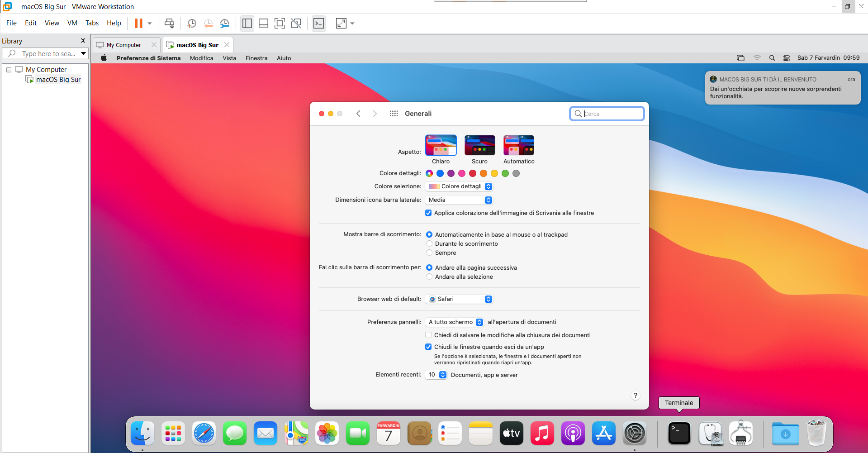Open Notes app in the Dock
The image size is (868, 453).
coord(481,433)
